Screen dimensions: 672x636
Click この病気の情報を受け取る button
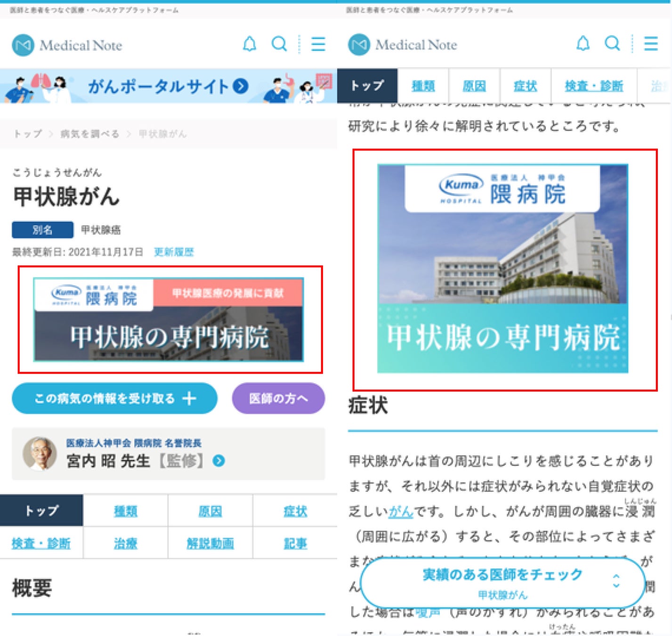point(114,399)
